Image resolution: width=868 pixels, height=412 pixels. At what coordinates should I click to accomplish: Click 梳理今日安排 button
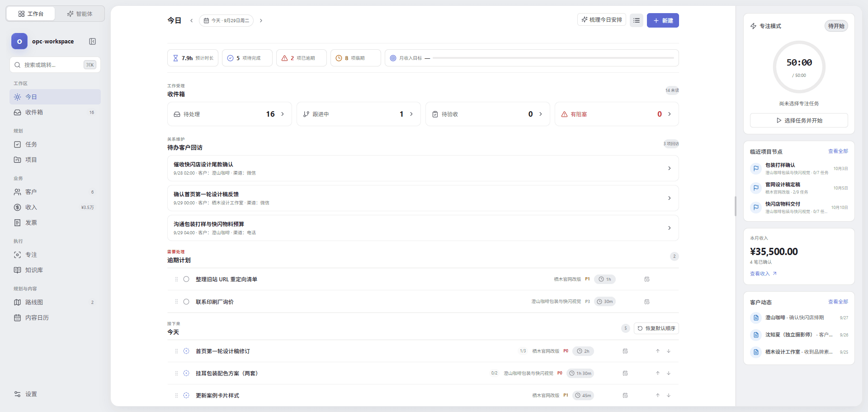tap(602, 19)
